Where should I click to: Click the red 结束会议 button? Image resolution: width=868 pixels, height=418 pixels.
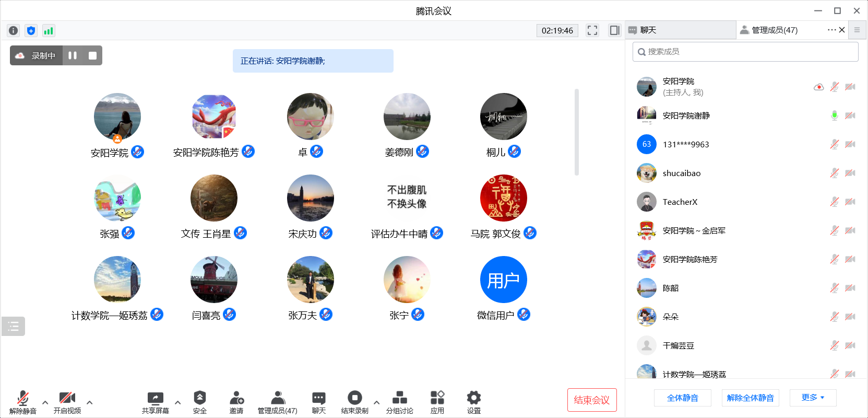(592, 400)
